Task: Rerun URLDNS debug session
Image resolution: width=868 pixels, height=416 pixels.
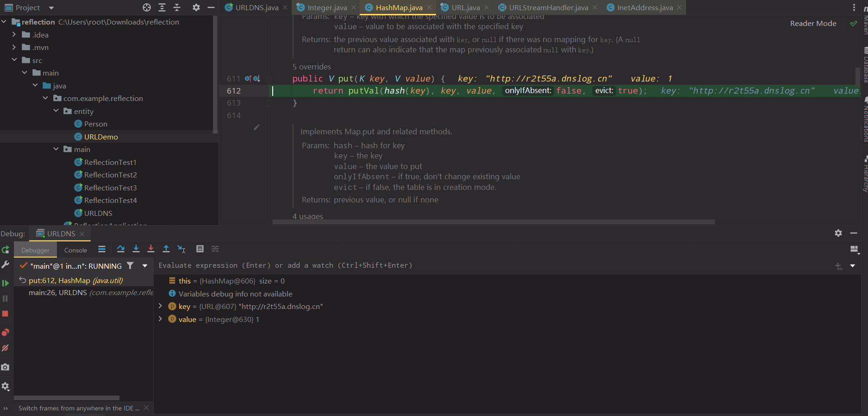Action: pyautogui.click(x=6, y=250)
